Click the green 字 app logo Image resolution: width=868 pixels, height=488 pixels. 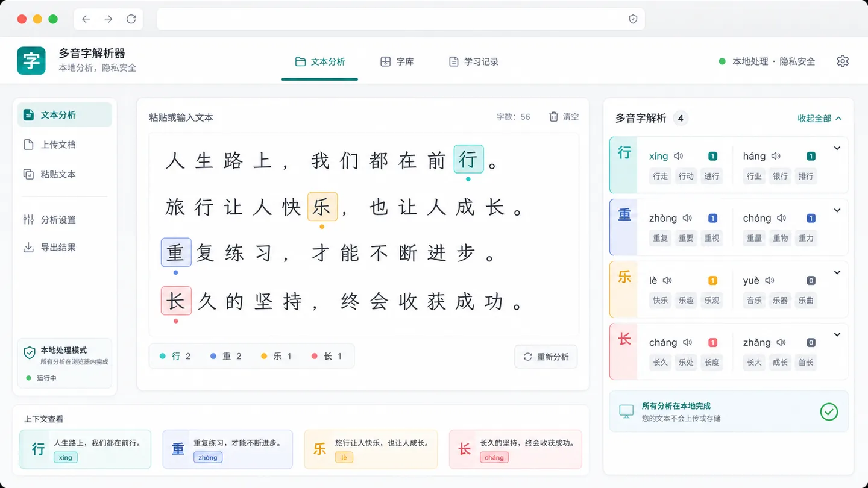click(31, 61)
